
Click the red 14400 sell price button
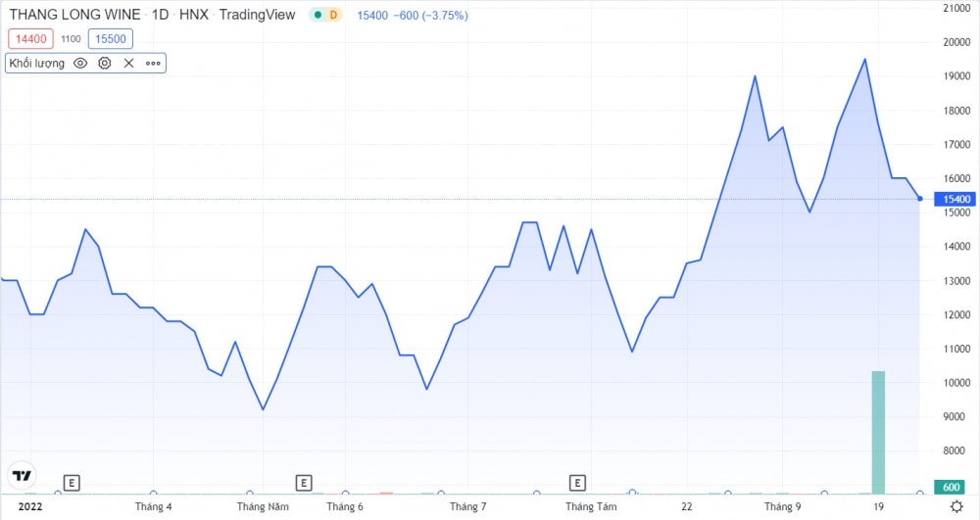pos(30,39)
